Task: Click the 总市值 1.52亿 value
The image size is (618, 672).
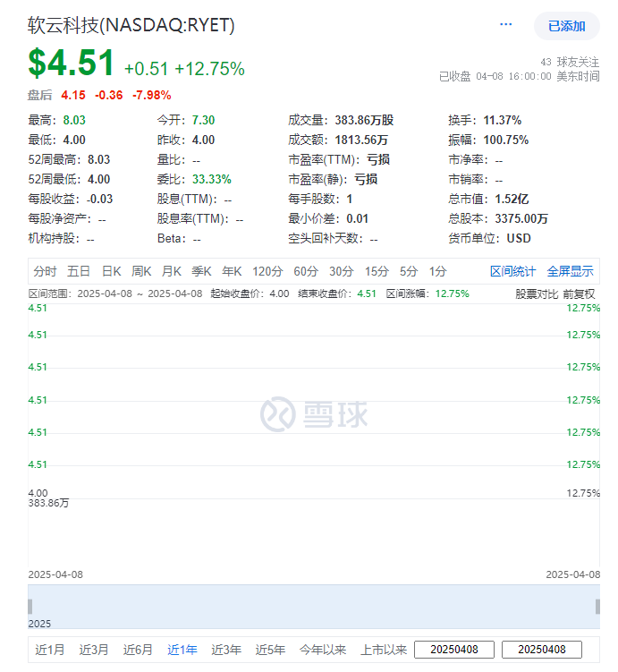Action: 512,200
